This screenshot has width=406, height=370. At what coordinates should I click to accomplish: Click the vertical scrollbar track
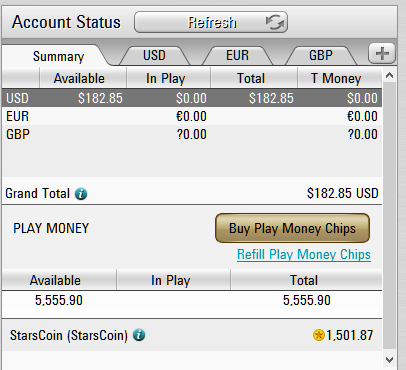tap(389, 217)
